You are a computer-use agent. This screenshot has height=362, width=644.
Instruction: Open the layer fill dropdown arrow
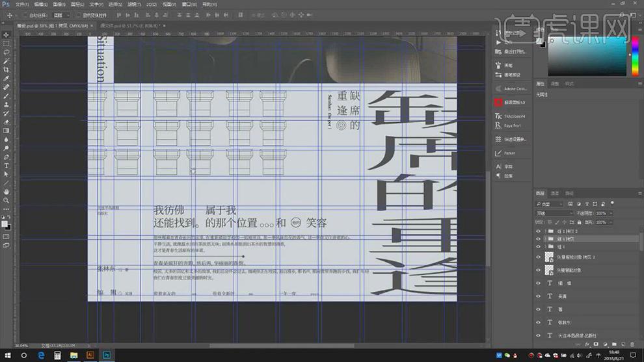611,222
